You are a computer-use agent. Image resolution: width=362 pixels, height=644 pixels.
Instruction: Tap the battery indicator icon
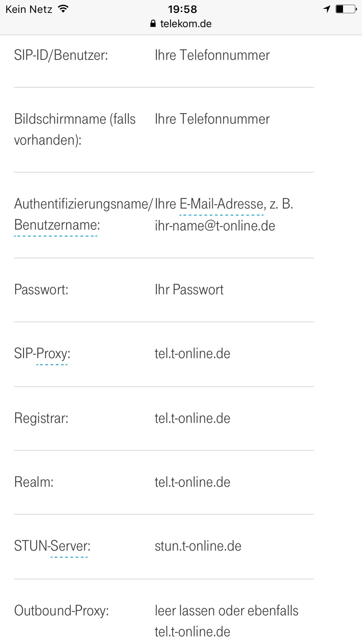[x=346, y=9]
